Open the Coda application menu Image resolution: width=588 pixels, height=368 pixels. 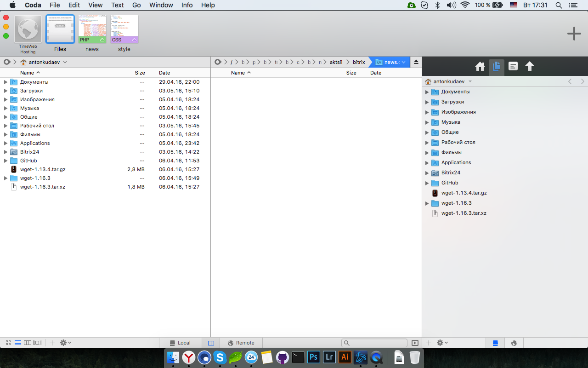tap(33, 5)
